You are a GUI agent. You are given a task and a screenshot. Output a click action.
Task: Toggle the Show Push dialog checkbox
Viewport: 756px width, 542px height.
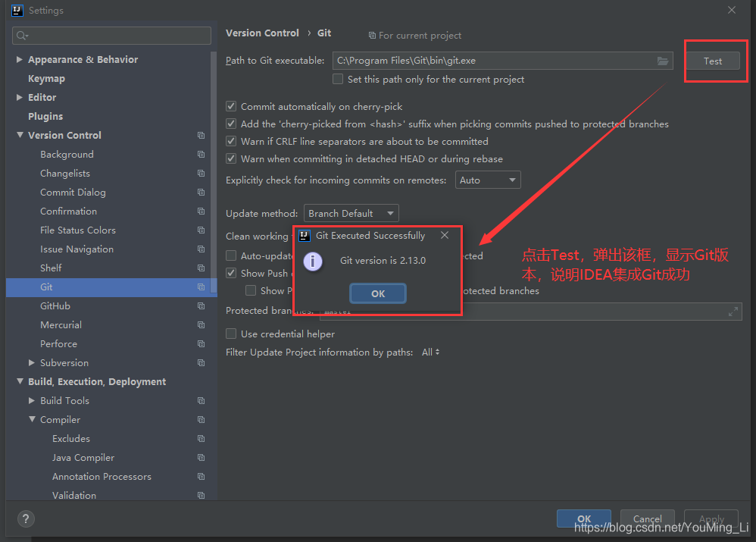click(231, 273)
